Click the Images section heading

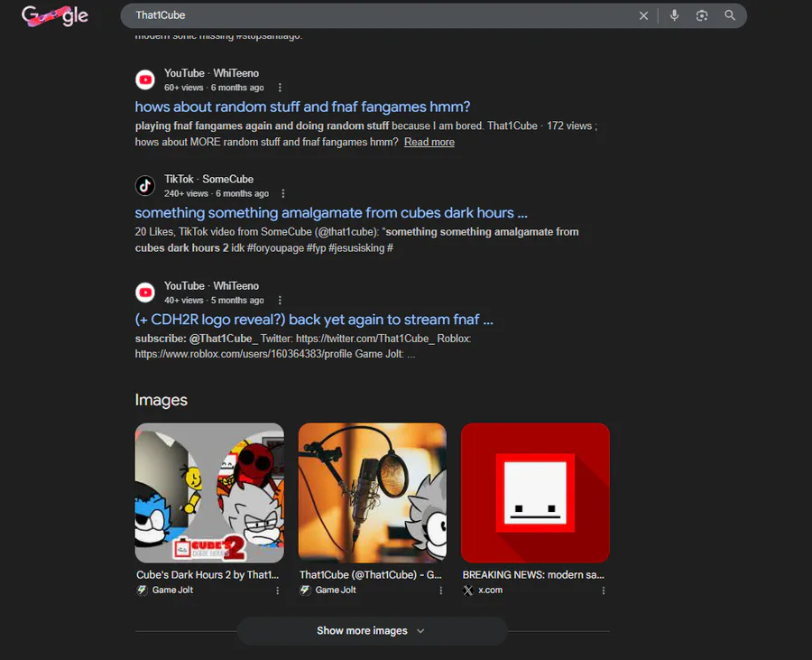click(x=161, y=400)
